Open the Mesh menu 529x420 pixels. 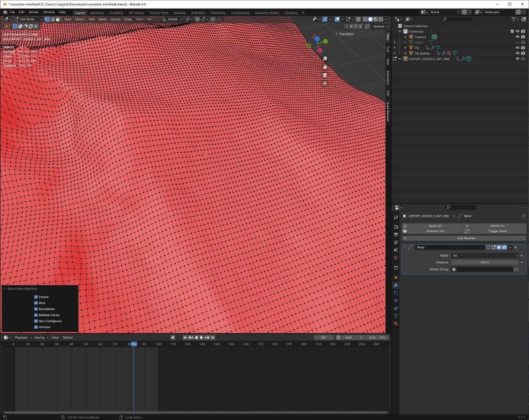click(102, 20)
